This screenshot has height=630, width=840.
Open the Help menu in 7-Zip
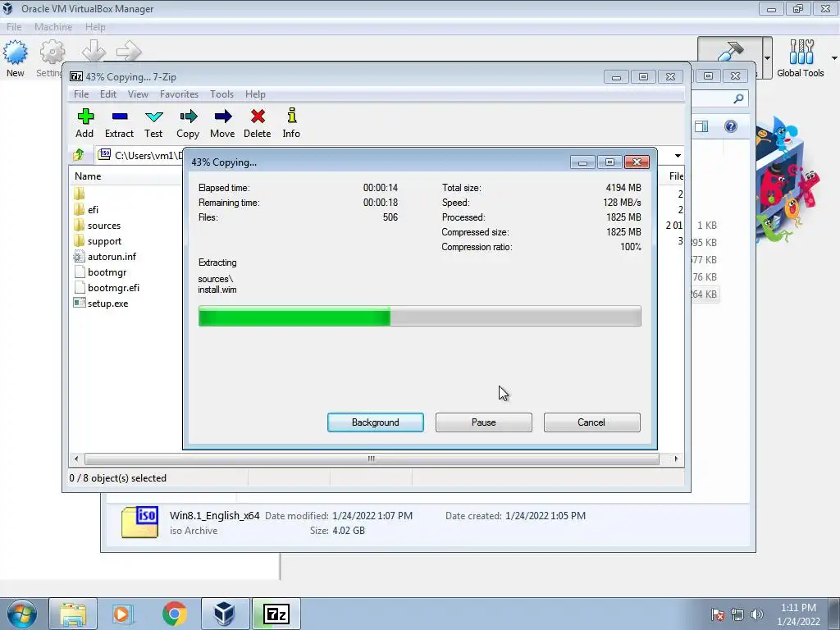click(256, 94)
